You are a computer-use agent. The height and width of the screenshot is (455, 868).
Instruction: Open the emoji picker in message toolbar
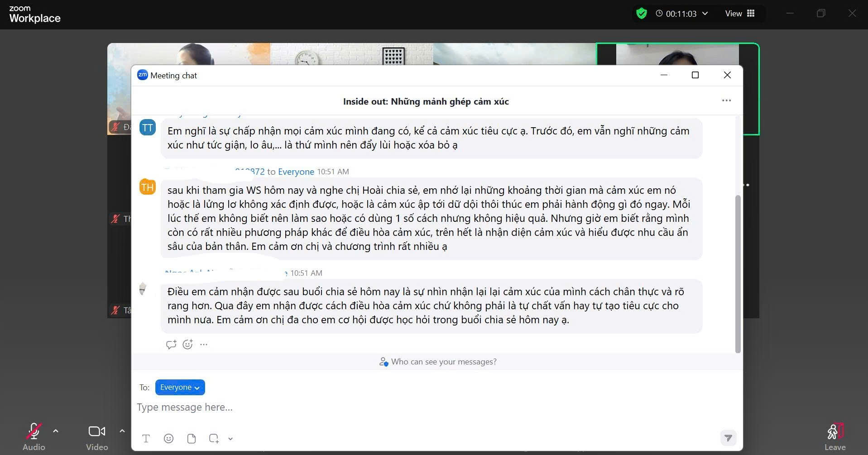click(x=168, y=438)
